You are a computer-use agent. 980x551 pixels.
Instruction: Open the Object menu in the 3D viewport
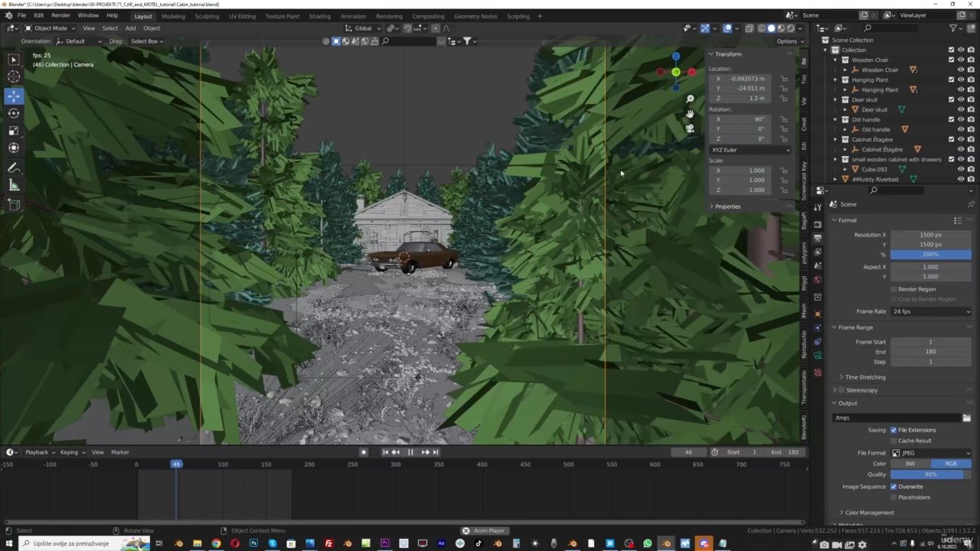click(151, 28)
